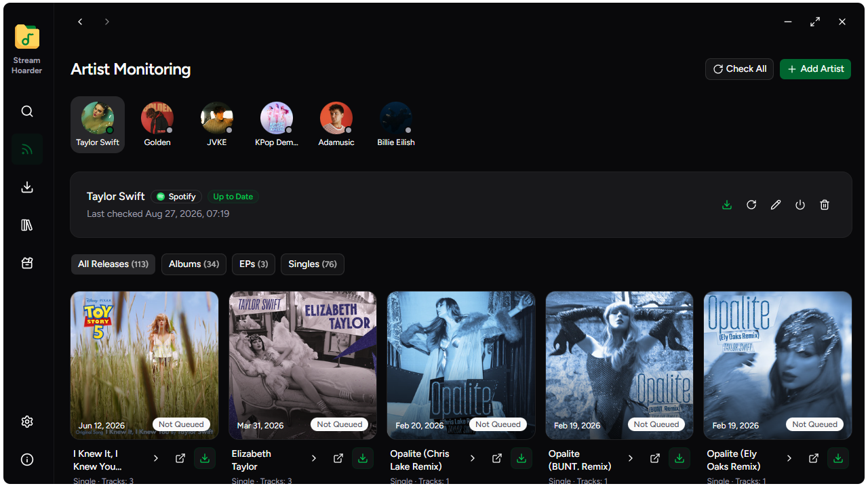The image size is (868, 486).
Task: Open Settings gear in sidebar
Action: click(x=27, y=422)
